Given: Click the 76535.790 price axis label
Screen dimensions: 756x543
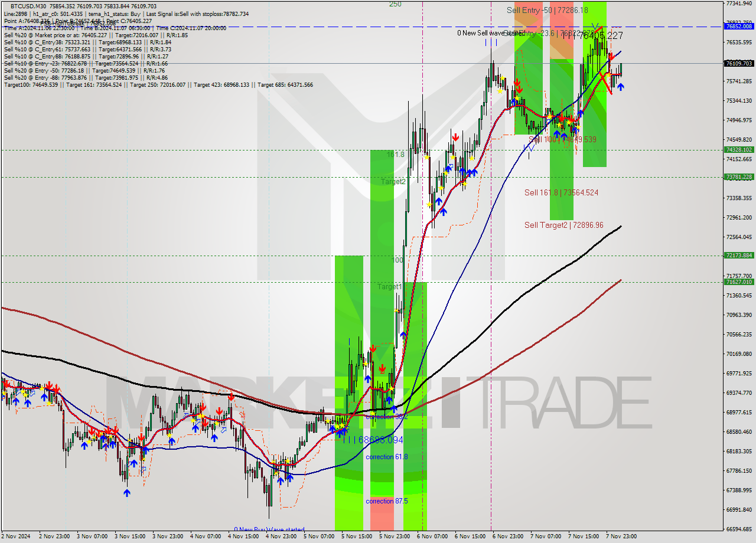Looking at the screenshot, I should click(739, 42).
